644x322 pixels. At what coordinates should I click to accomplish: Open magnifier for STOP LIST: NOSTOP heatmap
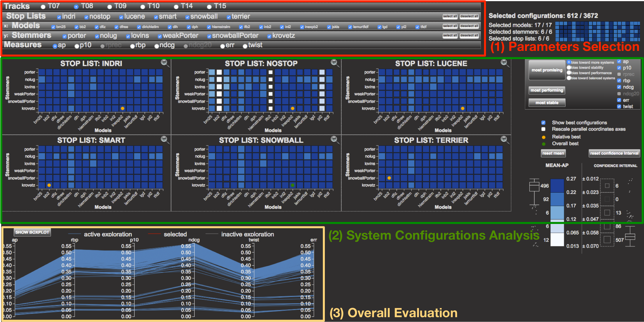click(334, 62)
